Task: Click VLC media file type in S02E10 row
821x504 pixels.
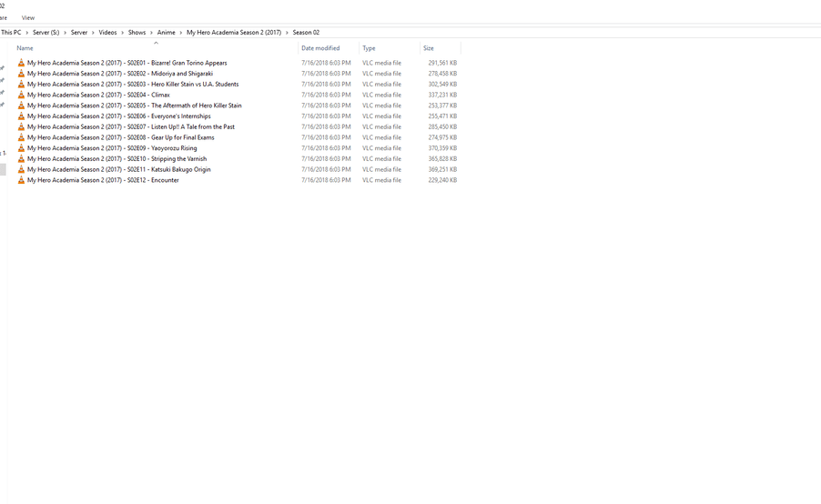Action: (381, 158)
